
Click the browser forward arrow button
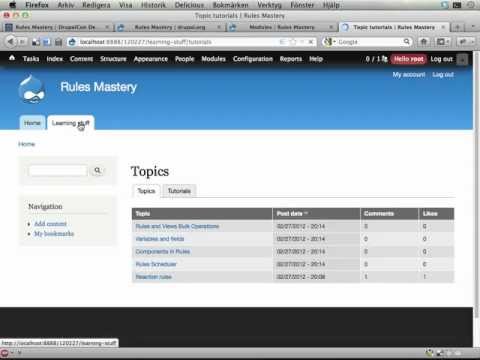(22, 42)
